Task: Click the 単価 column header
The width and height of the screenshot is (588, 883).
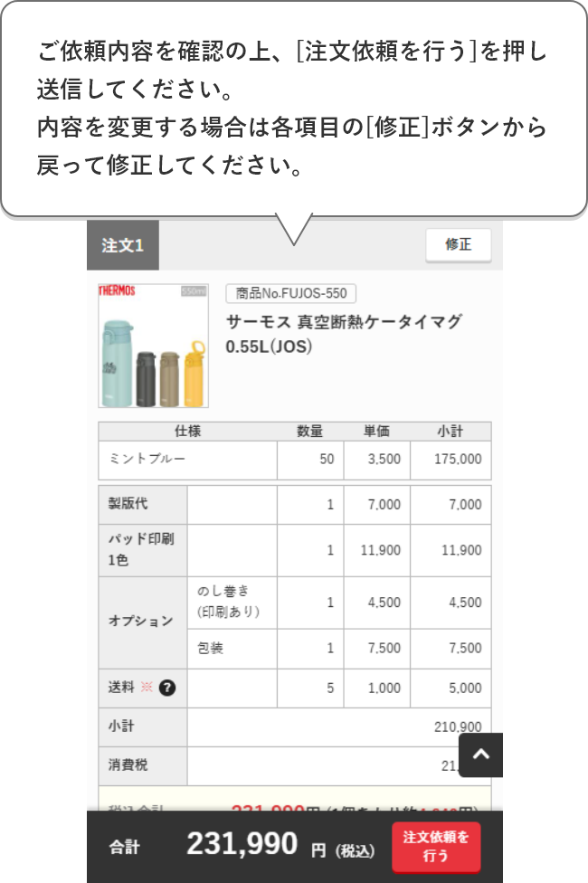Action: 380,431
